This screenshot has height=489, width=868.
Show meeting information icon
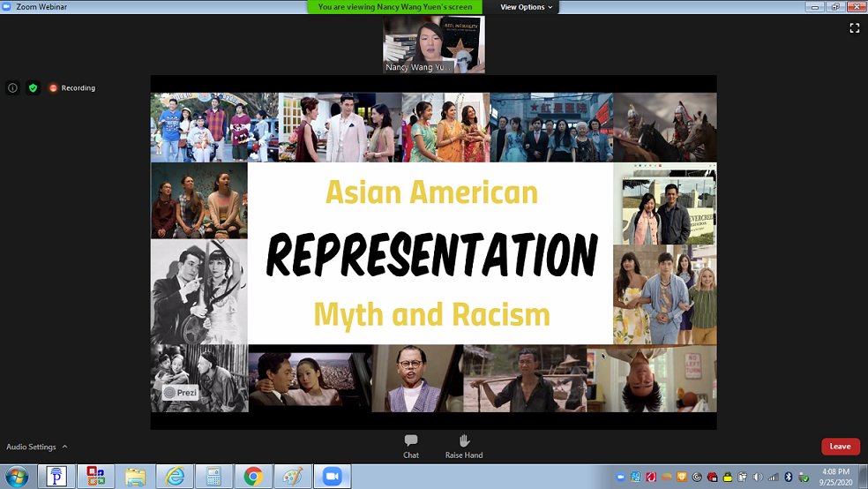tap(12, 87)
